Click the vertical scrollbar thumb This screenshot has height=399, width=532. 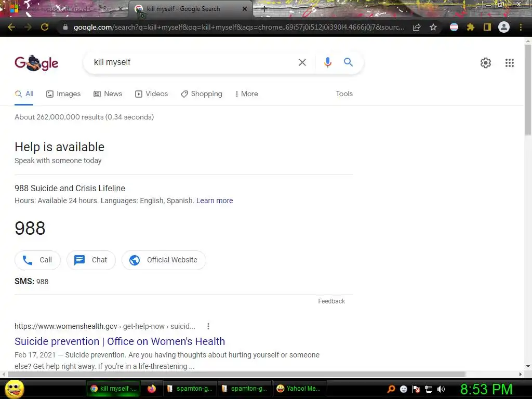click(528, 90)
